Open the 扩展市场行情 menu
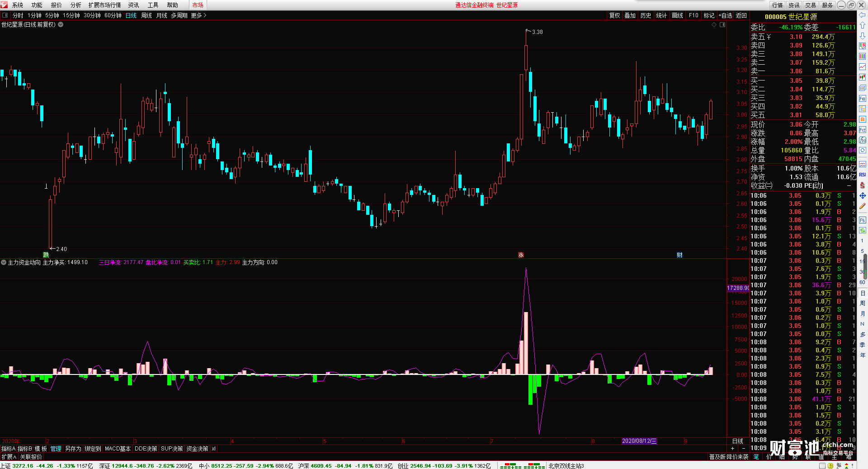 [x=104, y=5]
